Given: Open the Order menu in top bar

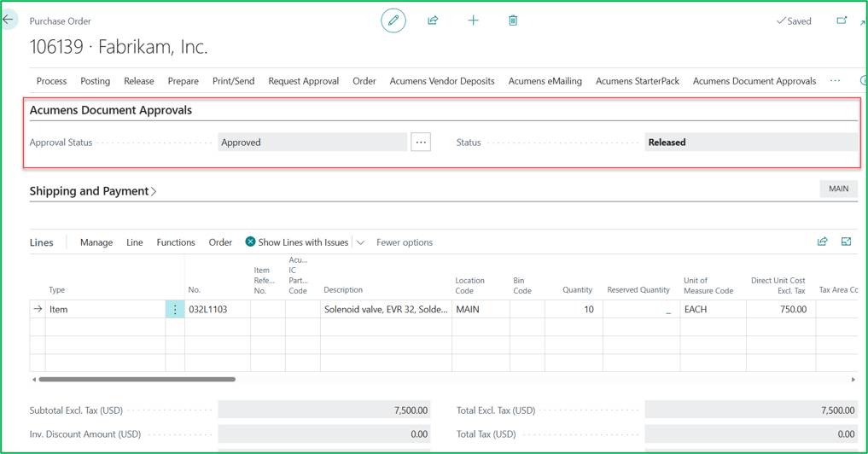Looking at the screenshot, I should click(x=364, y=81).
